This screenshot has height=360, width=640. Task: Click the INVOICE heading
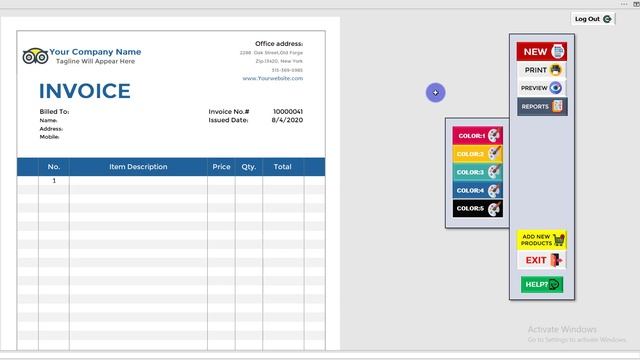(85, 91)
